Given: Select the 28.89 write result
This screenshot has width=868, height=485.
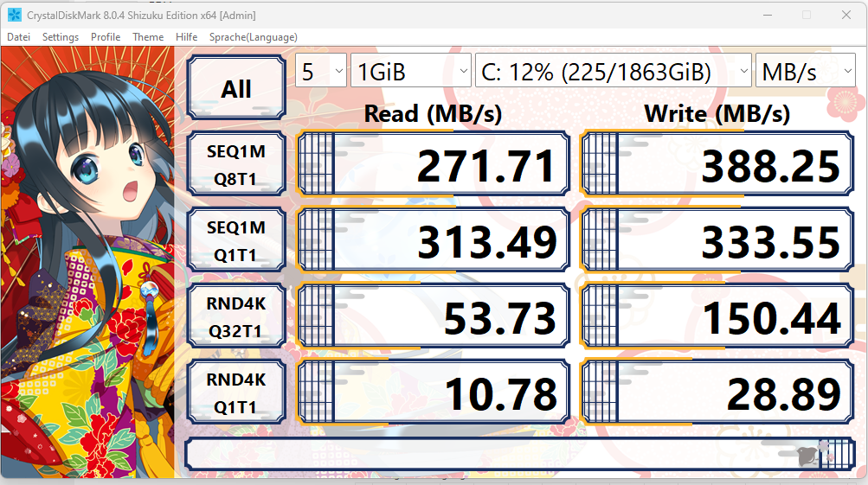Looking at the screenshot, I should tap(717, 392).
